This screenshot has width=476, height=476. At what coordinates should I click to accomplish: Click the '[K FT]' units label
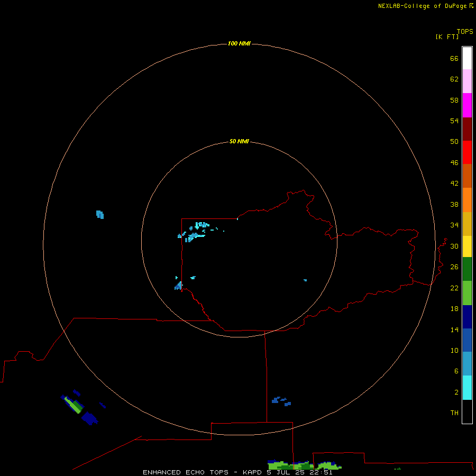[x=447, y=36]
